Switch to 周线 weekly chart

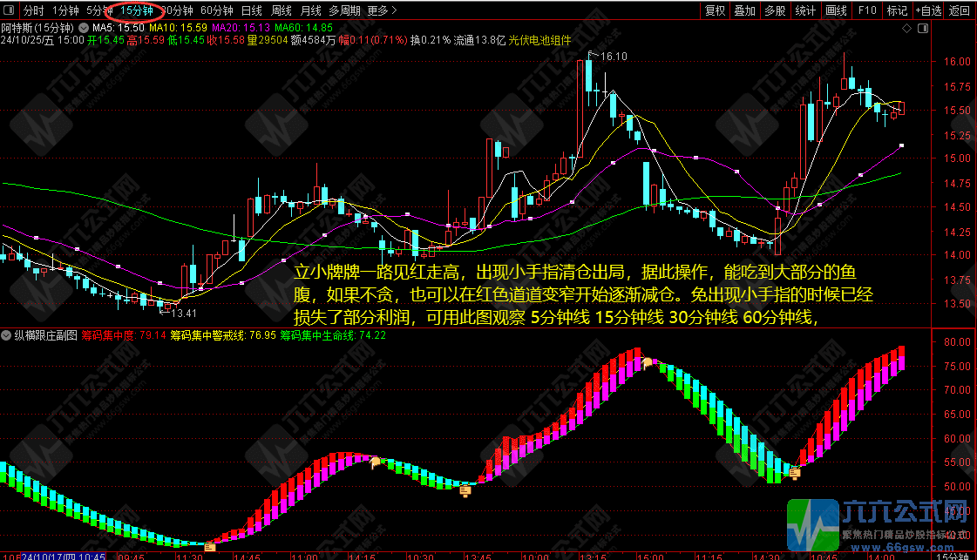[281, 10]
